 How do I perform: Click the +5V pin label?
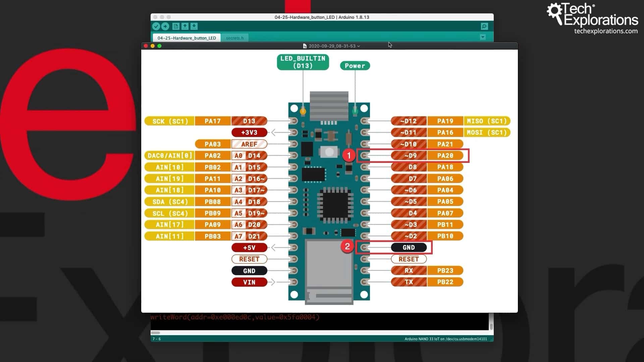(249, 248)
